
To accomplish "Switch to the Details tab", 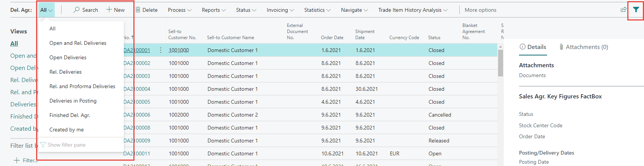I will (x=533, y=47).
